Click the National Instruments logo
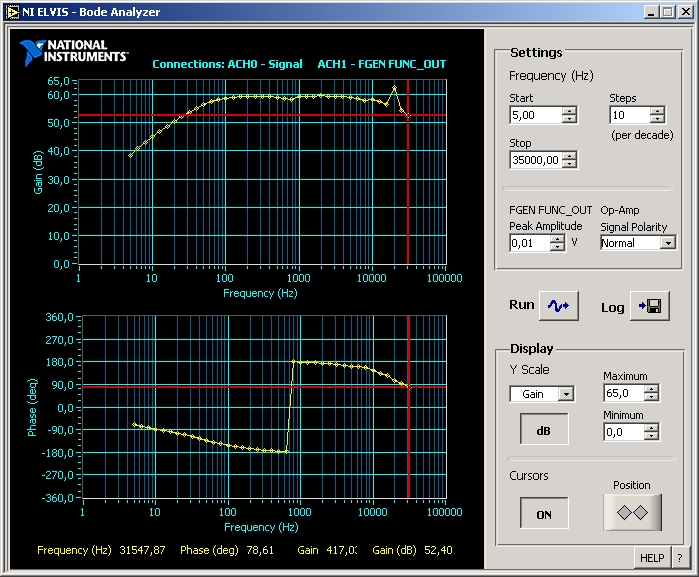 click(74, 52)
